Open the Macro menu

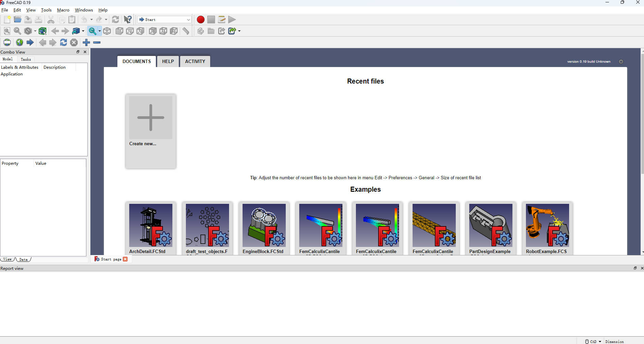(x=63, y=10)
